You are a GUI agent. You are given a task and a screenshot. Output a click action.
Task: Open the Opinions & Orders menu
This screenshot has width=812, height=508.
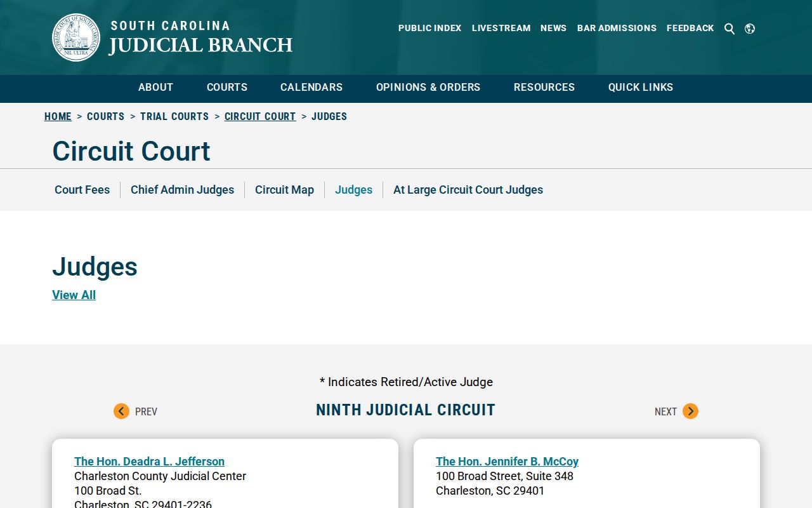(x=428, y=88)
